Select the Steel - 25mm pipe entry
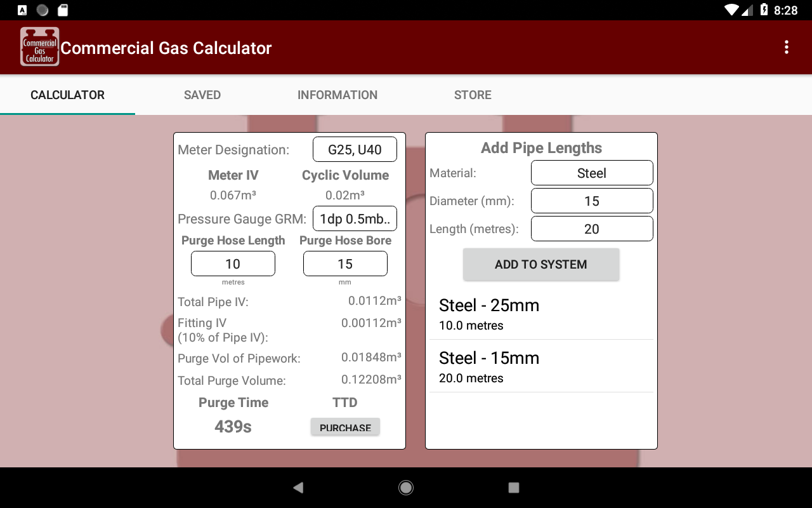The width and height of the screenshot is (812, 508). pos(541,313)
